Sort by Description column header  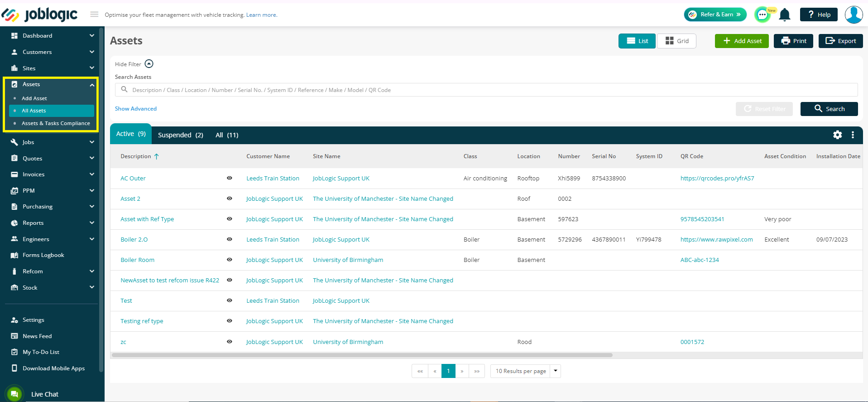(139, 156)
